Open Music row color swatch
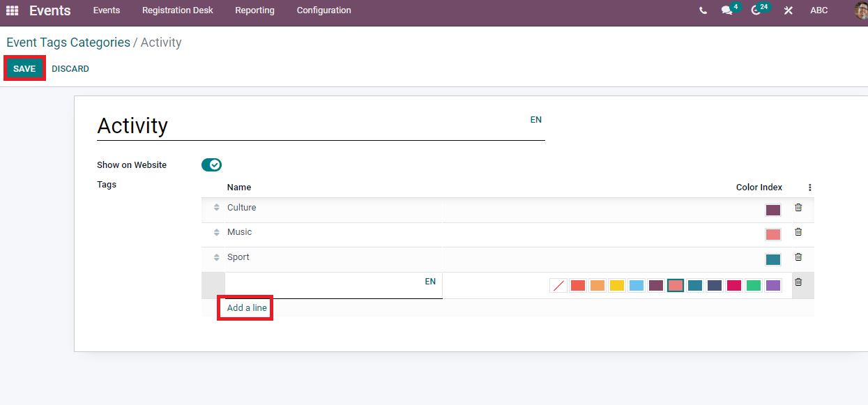 pyautogui.click(x=773, y=235)
